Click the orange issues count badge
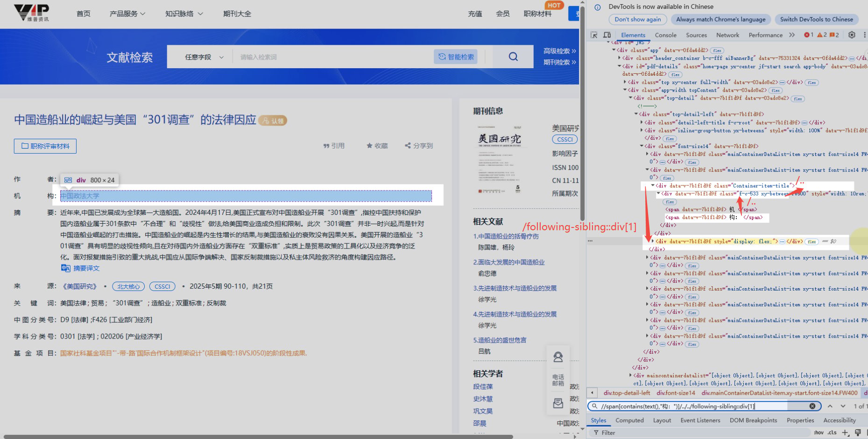 834,35
